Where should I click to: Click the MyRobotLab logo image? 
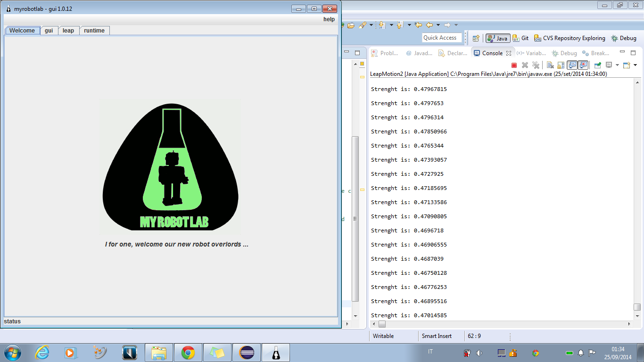(x=170, y=167)
